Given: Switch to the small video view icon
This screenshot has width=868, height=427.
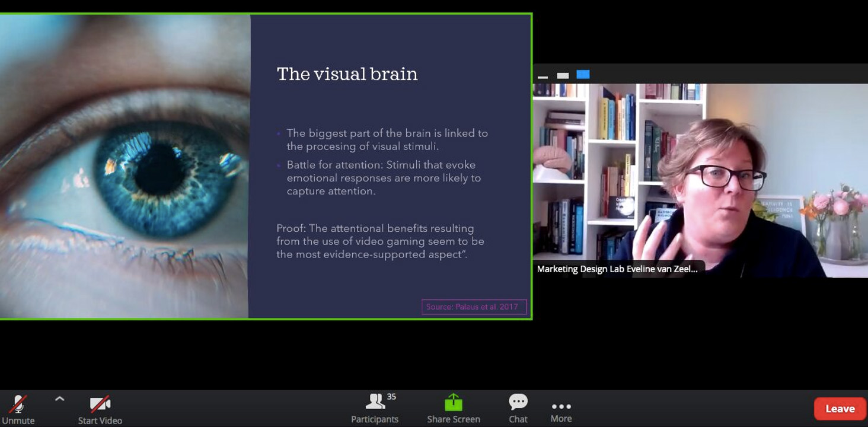Looking at the screenshot, I should pos(563,75).
